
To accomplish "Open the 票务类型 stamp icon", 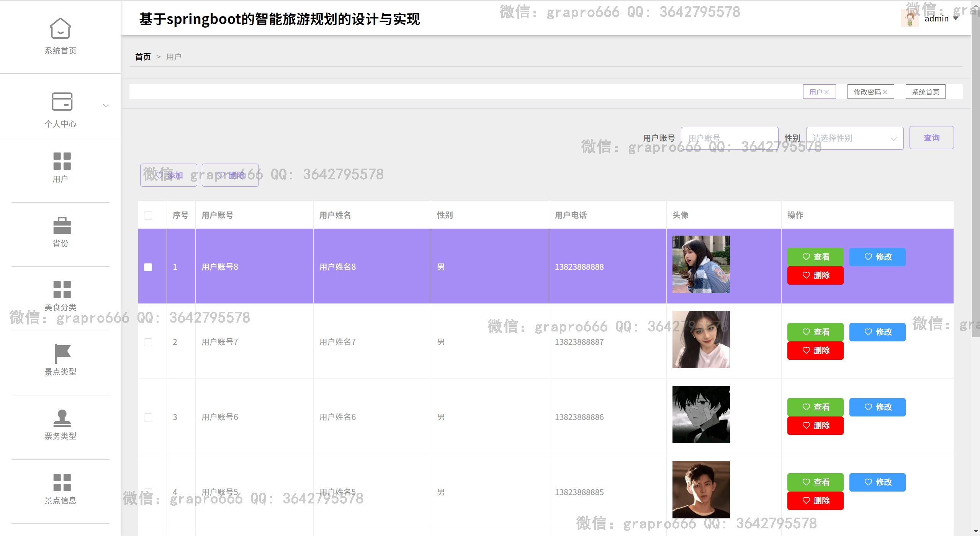I will tap(62, 418).
